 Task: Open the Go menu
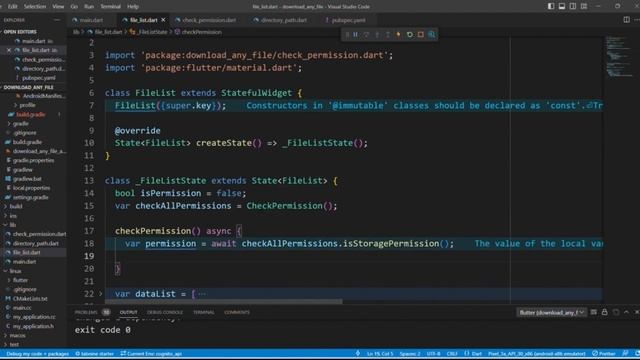tap(74, 7)
